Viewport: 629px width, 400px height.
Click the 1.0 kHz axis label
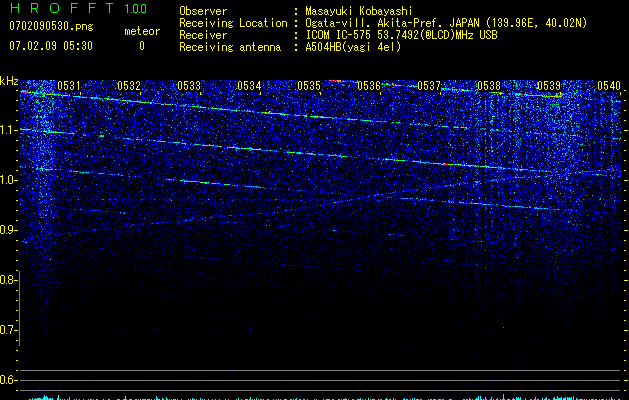(8, 180)
